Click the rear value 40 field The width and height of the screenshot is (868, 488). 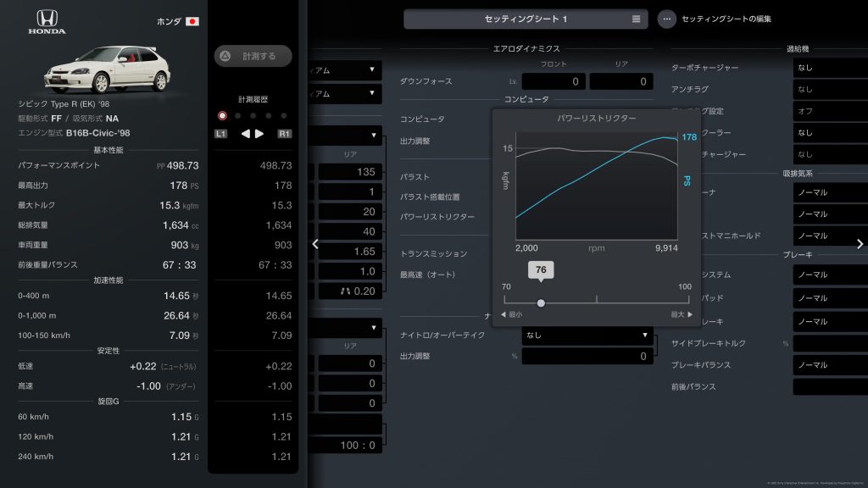point(350,231)
